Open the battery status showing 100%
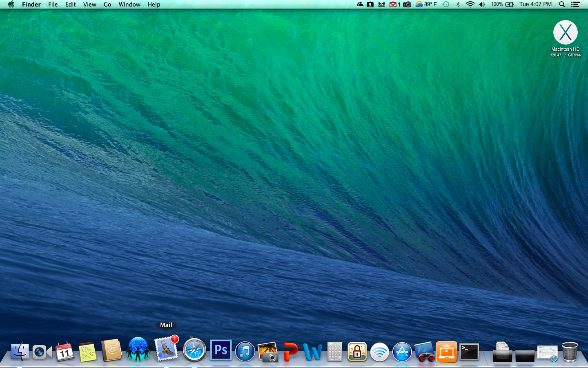 pos(502,4)
